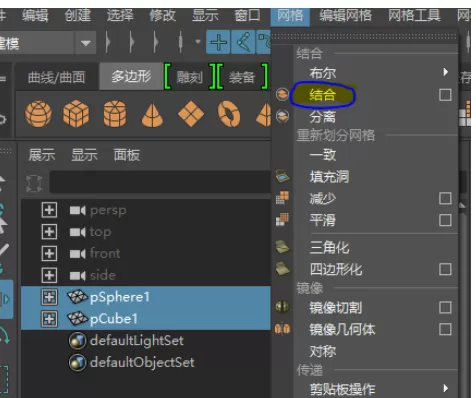Viewport: 476px width, 398px height.
Task: Choose Conform (一致) menu entry
Action: [x=322, y=155]
